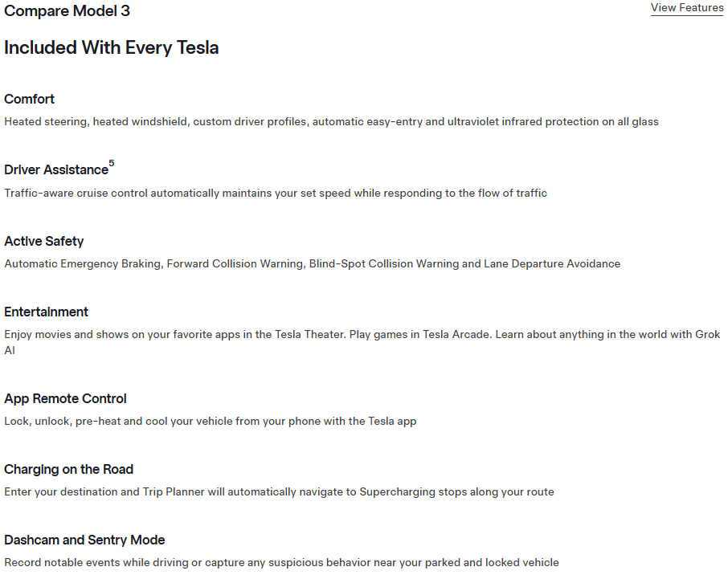
Task: Click the heated steering comfort description
Action: click(331, 122)
